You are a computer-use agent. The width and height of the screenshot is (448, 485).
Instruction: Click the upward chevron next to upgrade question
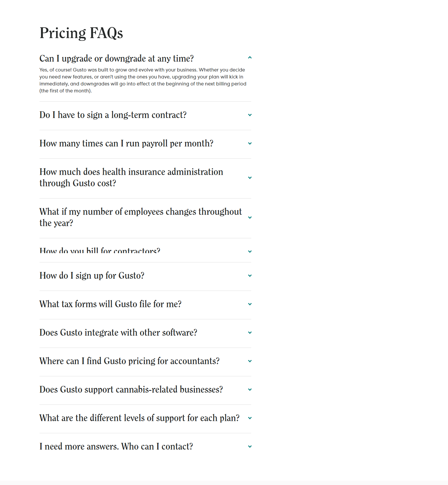pos(250,58)
